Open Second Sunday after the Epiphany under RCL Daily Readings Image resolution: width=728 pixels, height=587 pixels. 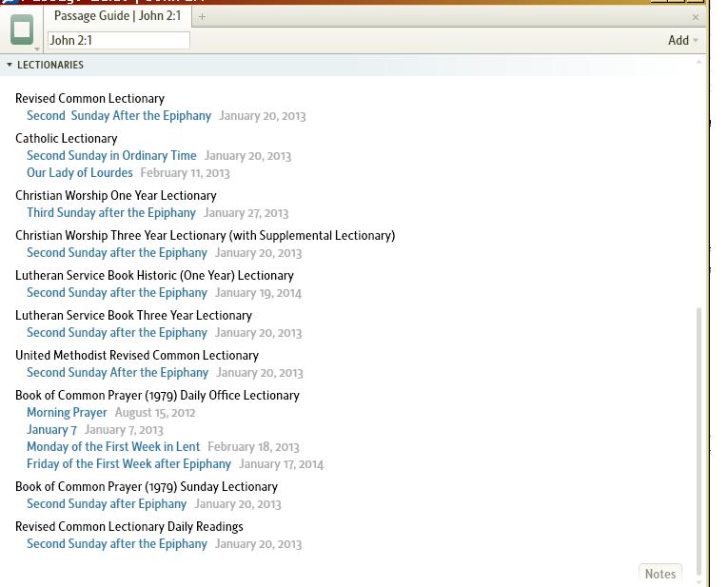tap(116, 543)
